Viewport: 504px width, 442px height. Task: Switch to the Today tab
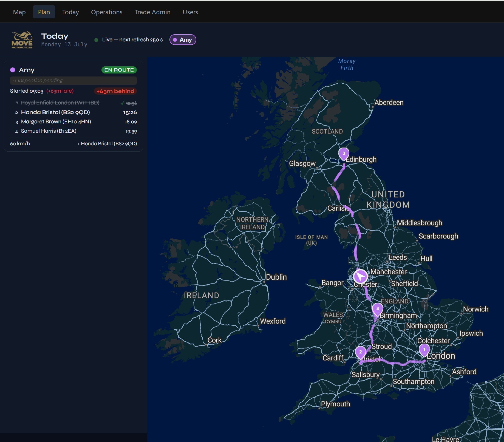pyautogui.click(x=70, y=12)
